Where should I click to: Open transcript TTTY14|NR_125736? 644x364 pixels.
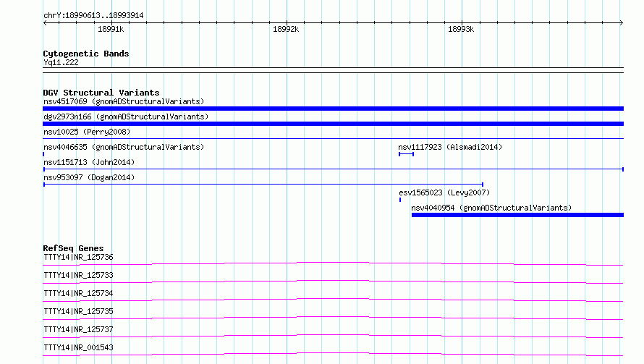(78, 257)
